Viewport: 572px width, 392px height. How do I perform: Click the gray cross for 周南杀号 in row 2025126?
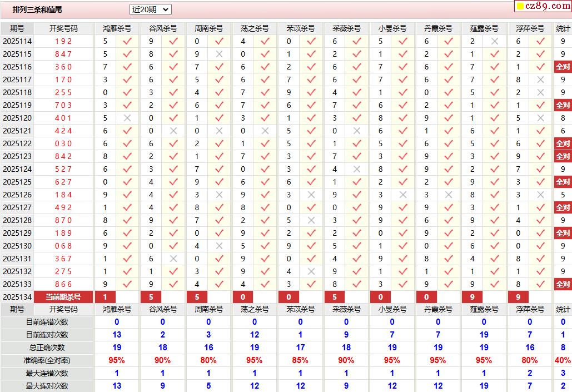click(x=219, y=195)
